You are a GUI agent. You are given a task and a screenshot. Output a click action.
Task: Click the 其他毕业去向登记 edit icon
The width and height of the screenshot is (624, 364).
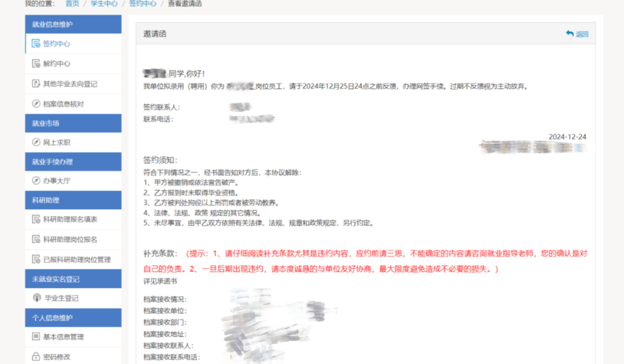36,84
